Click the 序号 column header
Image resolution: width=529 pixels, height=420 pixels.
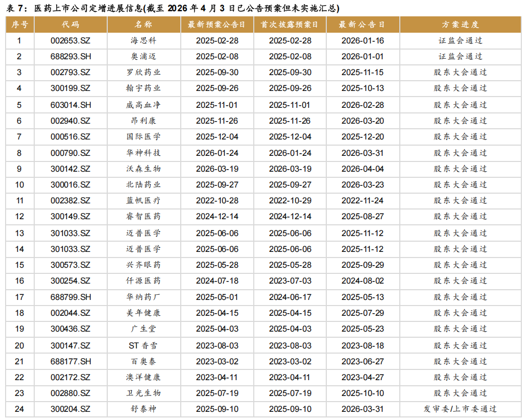click(x=19, y=25)
